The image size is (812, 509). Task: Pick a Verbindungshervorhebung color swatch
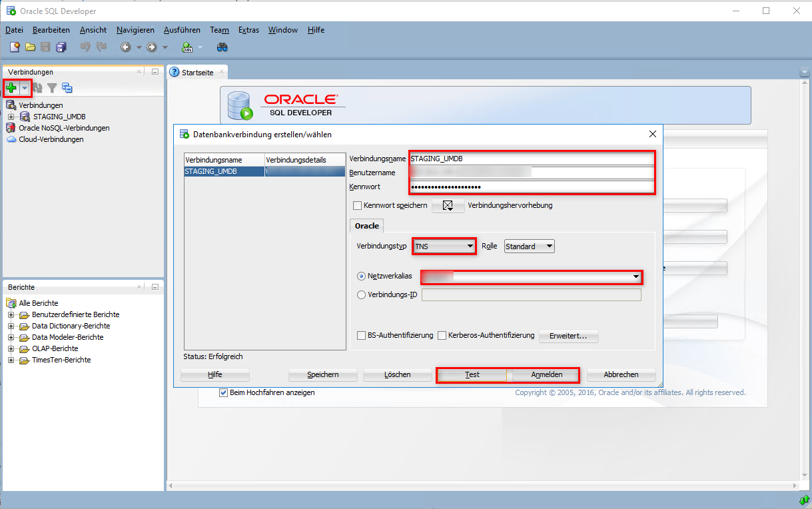click(447, 205)
